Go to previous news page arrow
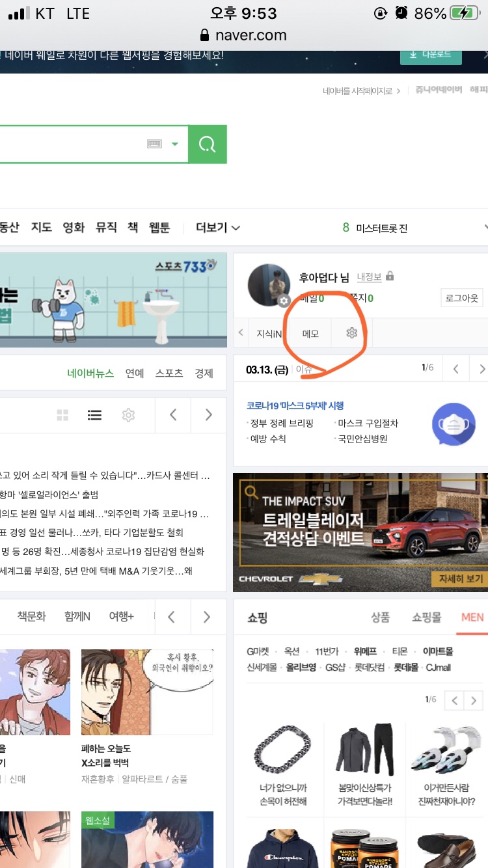488x868 pixels. pyautogui.click(x=173, y=414)
